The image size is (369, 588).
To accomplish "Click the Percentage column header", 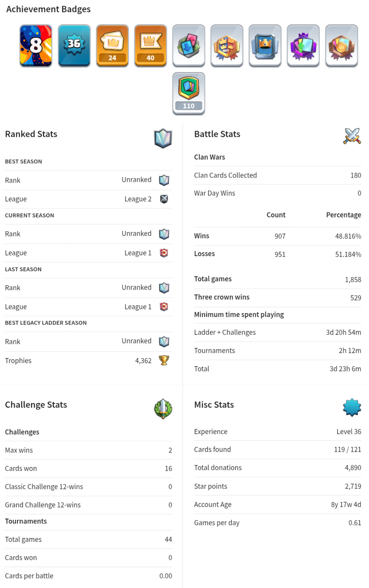I will [343, 215].
